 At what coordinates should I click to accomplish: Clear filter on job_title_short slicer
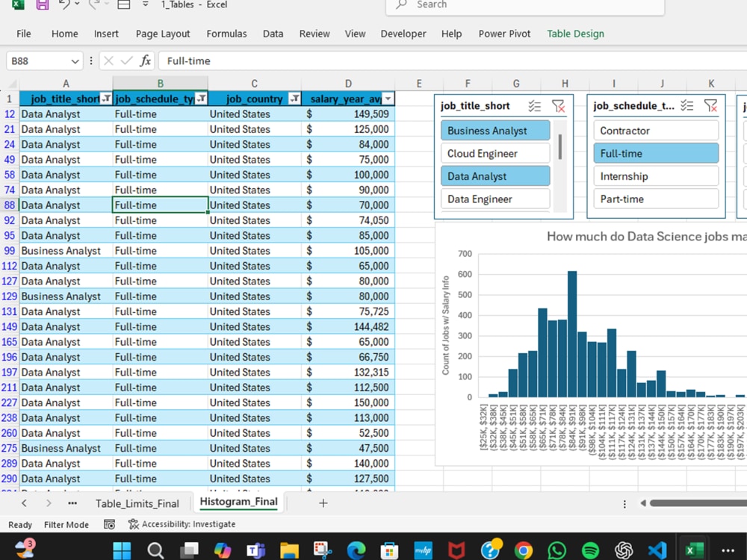pos(558,106)
